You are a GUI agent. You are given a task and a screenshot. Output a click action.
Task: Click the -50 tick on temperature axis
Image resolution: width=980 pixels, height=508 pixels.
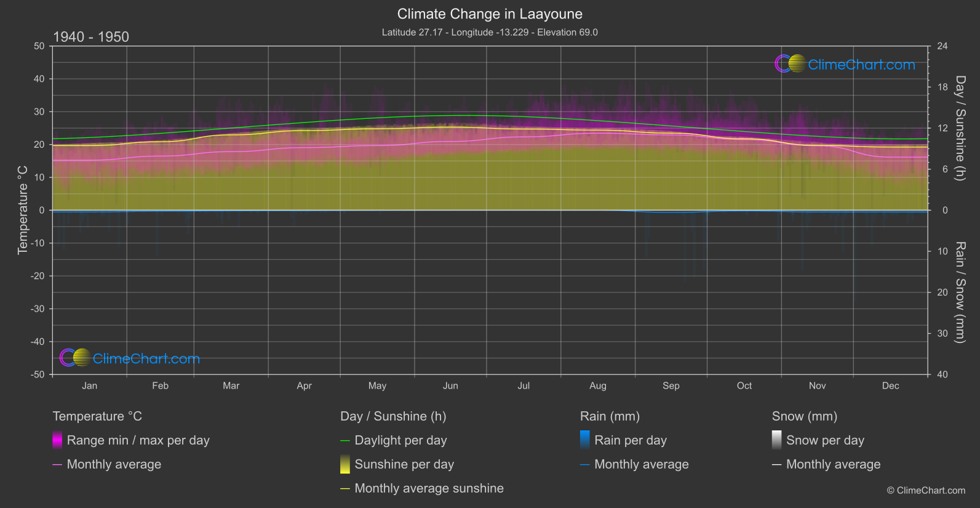point(38,374)
